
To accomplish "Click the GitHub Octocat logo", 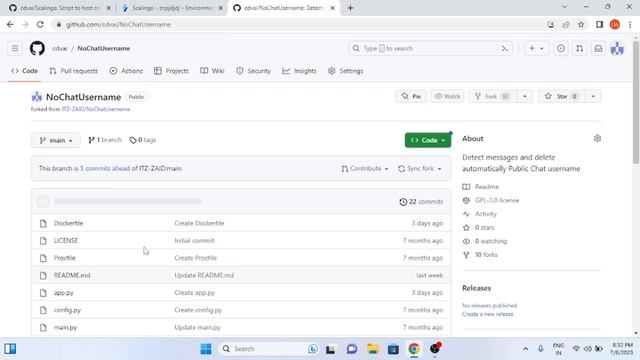I will point(37,49).
